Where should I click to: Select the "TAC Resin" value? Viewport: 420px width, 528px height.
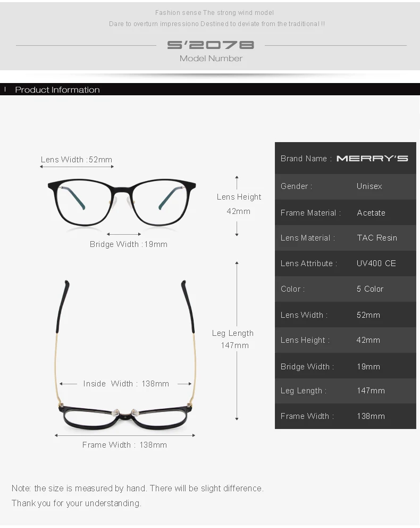tap(377, 238)
